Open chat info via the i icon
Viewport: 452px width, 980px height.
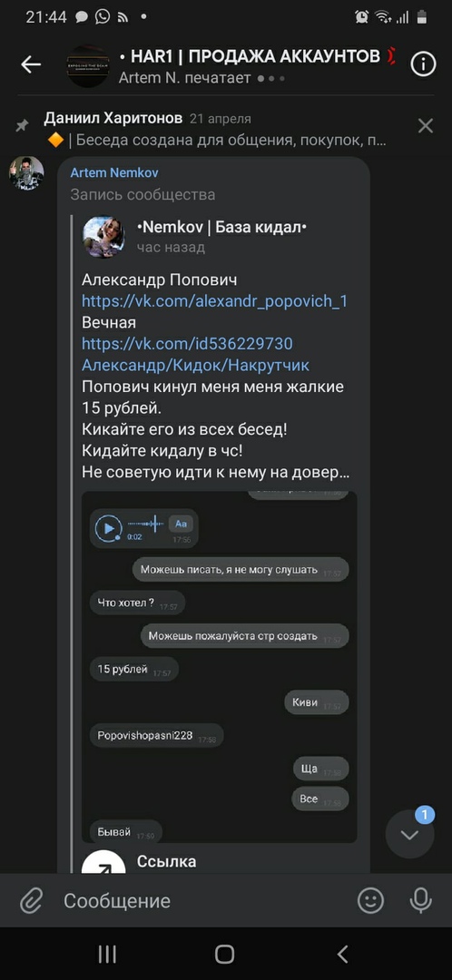coord(423,64)
